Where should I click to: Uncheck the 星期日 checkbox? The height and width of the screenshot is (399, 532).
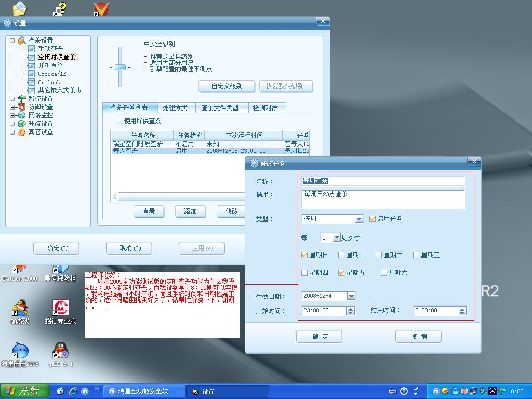coord(304,255)
